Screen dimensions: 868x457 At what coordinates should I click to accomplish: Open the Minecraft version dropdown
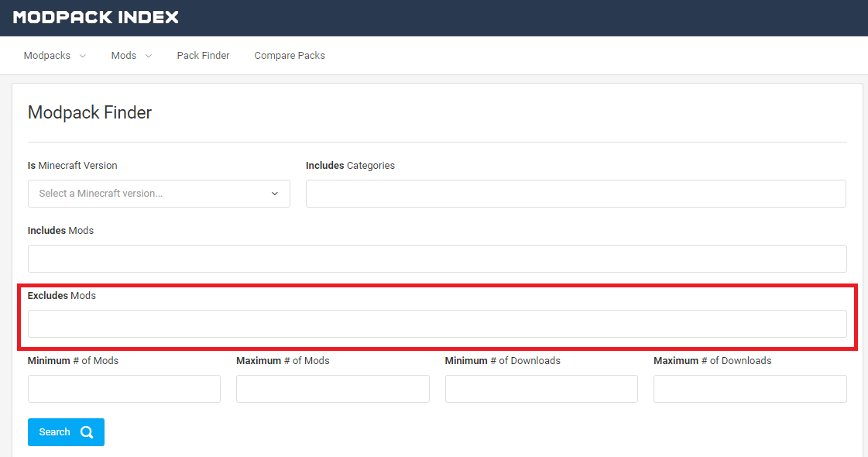tap(159, 194)
